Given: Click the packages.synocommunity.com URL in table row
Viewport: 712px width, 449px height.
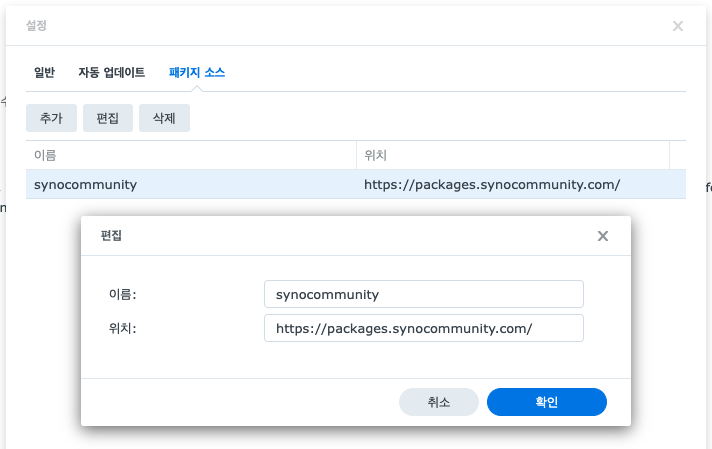Looking at the screenshot, I should [x=492, y=185].
